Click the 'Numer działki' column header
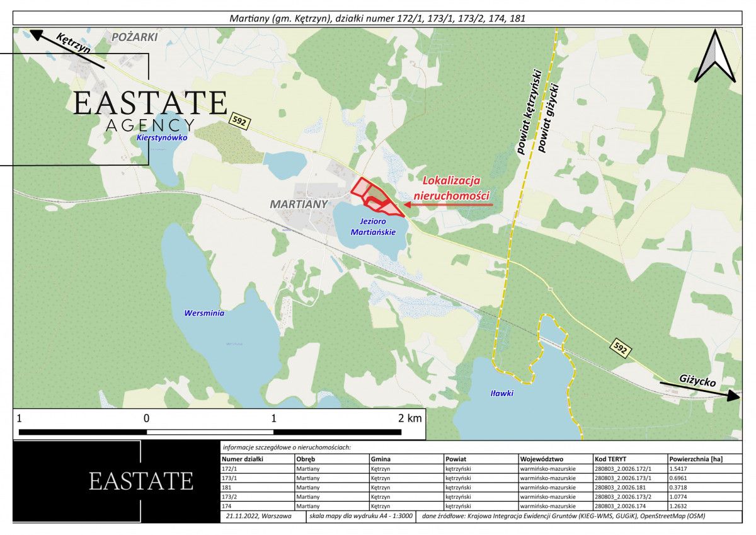756x535 pixels. pyautogui.click(x=242, y=459)
